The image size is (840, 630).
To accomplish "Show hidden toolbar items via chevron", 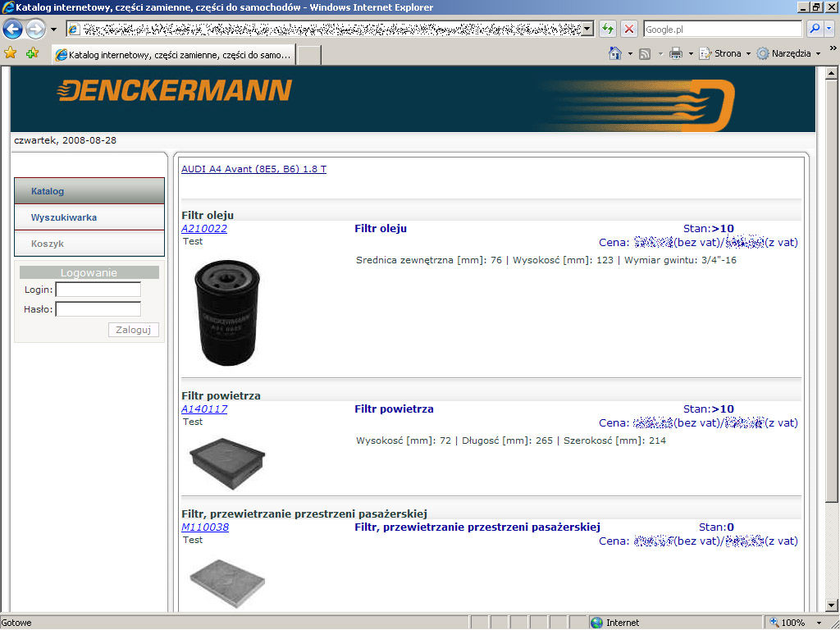I will click(833, 48).
